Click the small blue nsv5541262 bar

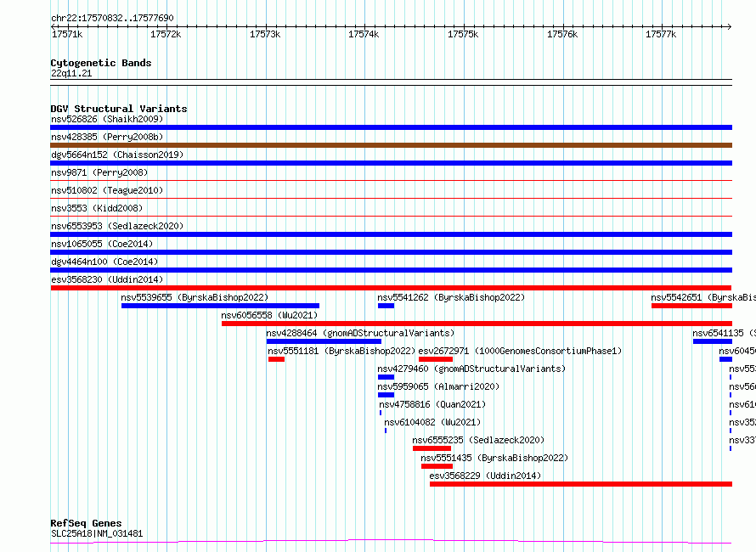(x=386, y=306)
